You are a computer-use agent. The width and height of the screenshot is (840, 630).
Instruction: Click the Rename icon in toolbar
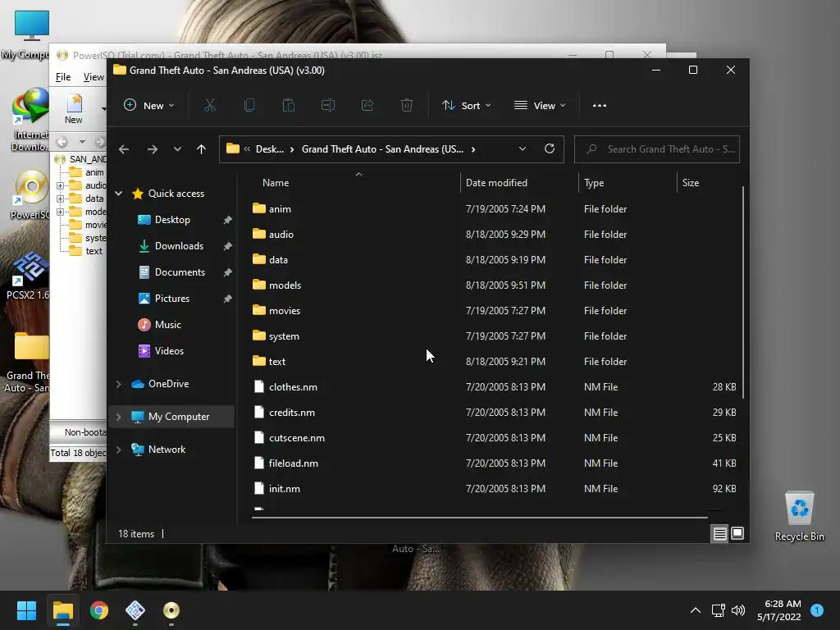coord(328,106)
